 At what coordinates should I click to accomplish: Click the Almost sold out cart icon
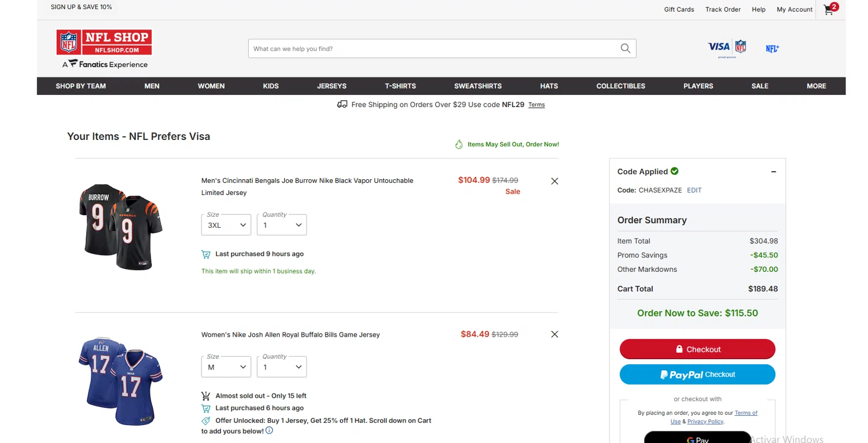coord(206,396)
